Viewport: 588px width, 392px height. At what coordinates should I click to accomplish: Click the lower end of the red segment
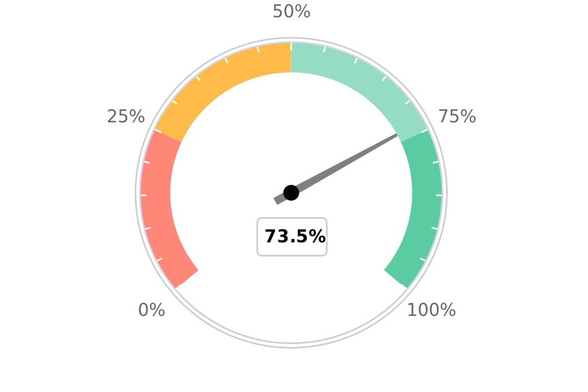[186, 277]
